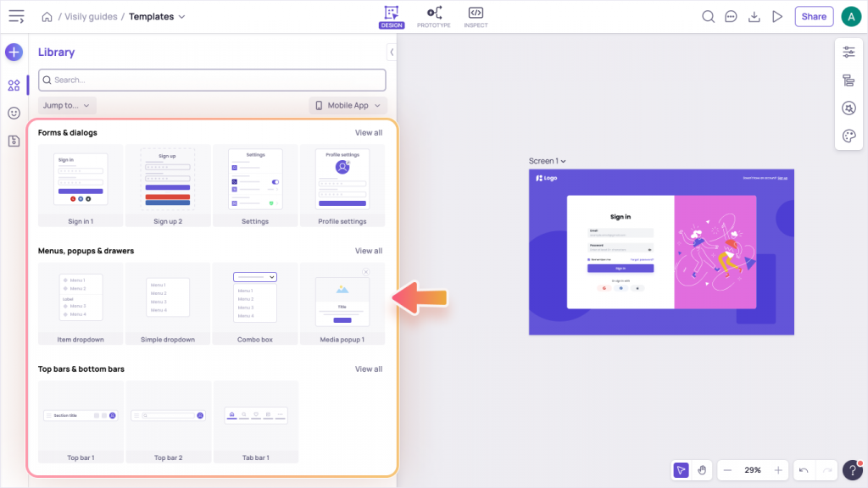Image resolution: width=868 pixels, height=488 pixels.
Task: Open the adjustments sliders icon on the right
Action: coord(849,52)
